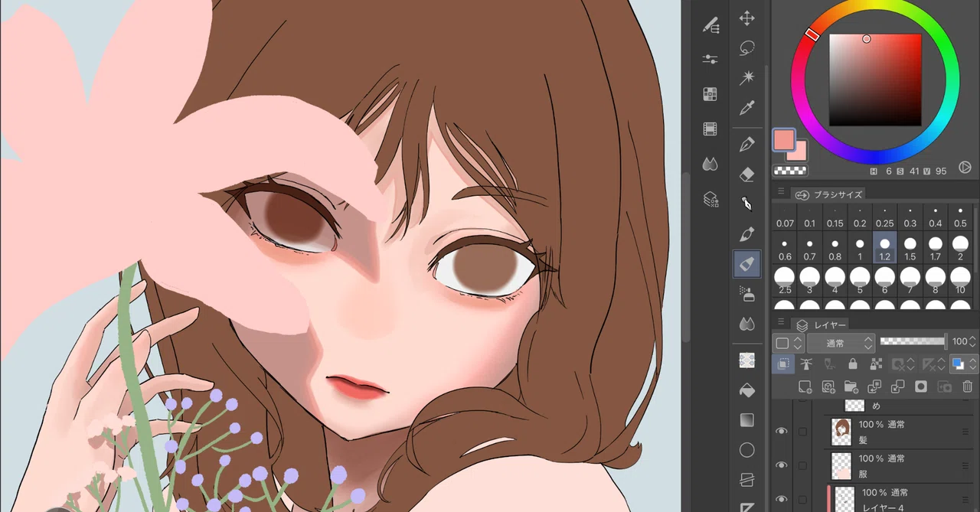Select the Eyedropper tool
Image resolution: width=980 pixels, height=512 pixels.
tap(747, 108)
